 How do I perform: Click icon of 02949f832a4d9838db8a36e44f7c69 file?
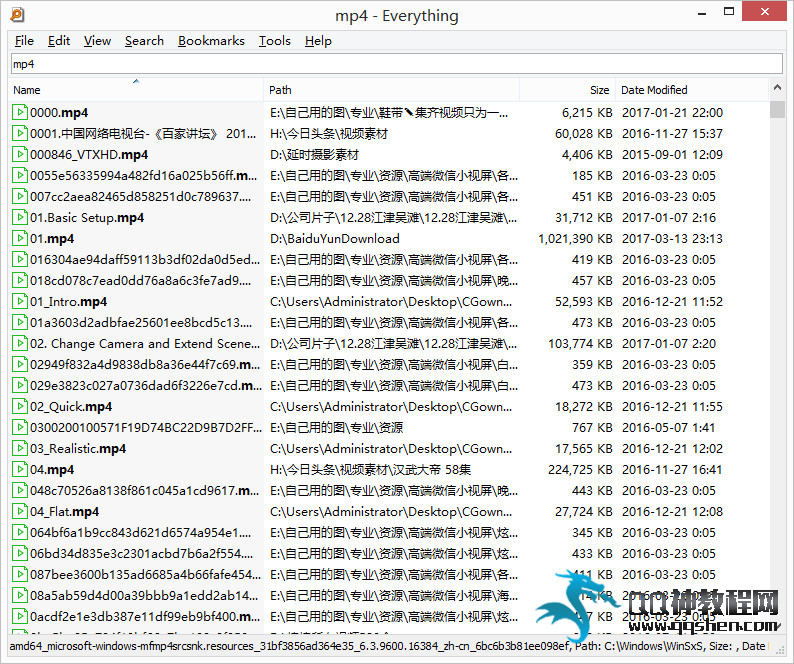tap(19, 364)
